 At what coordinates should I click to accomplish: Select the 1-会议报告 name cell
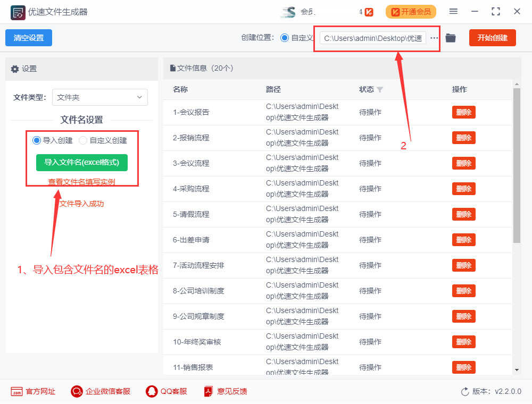(191, 112)
